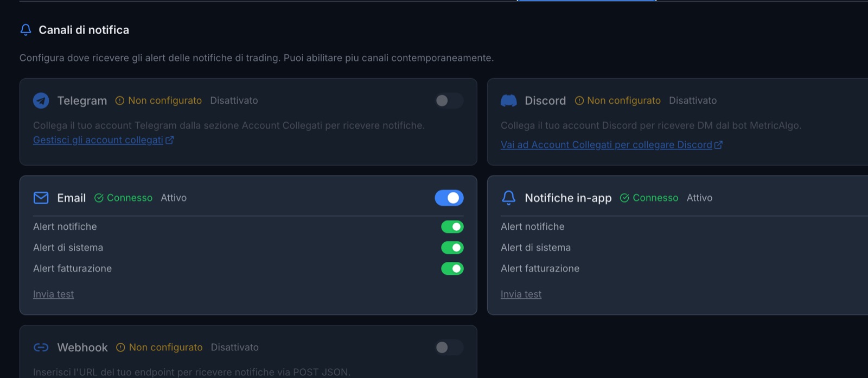Enable the Telegram channel toggle
Image resolution: width=868 pixels, height=378 pixels.
click(449, 100)
